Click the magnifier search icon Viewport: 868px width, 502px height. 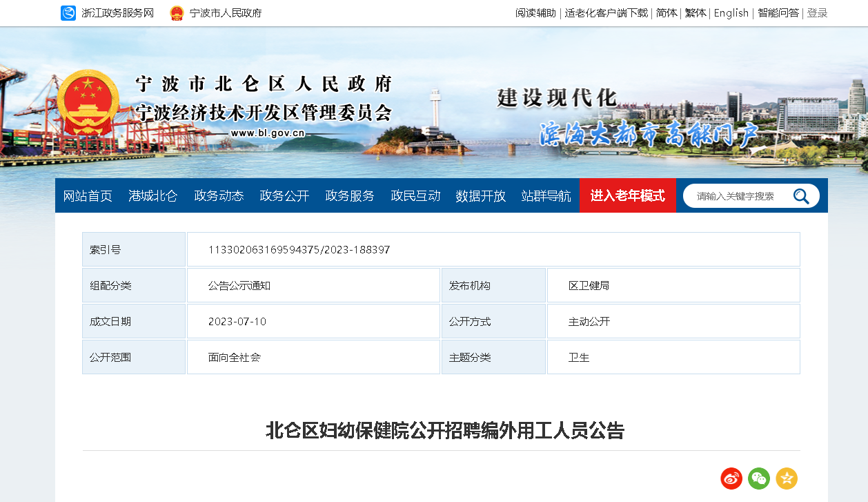click(x=801, y=196)
